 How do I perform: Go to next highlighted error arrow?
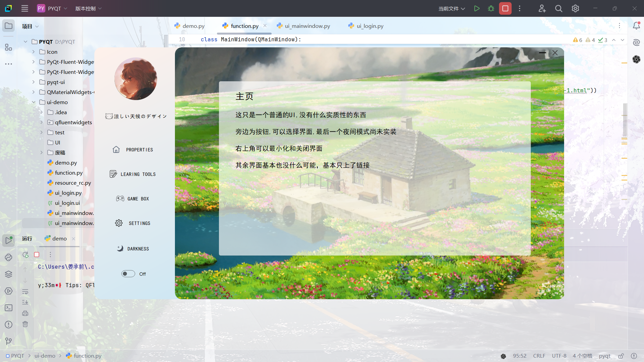coord(623,40)
